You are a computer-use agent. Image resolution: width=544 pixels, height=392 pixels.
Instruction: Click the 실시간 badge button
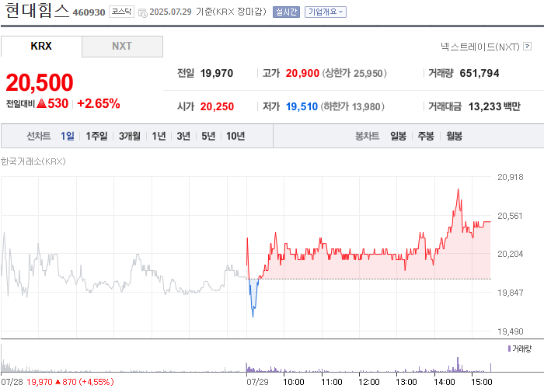pos(286,12)
